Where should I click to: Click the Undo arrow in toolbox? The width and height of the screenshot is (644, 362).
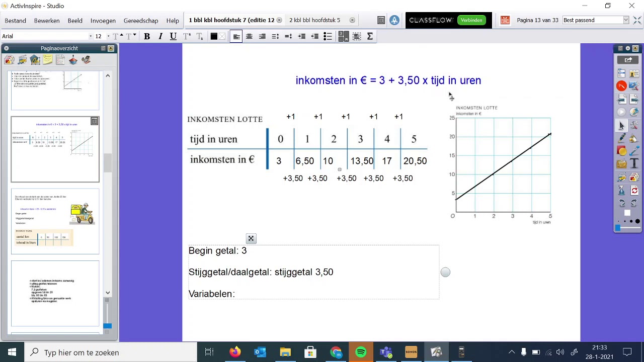(x=622, y=203)
